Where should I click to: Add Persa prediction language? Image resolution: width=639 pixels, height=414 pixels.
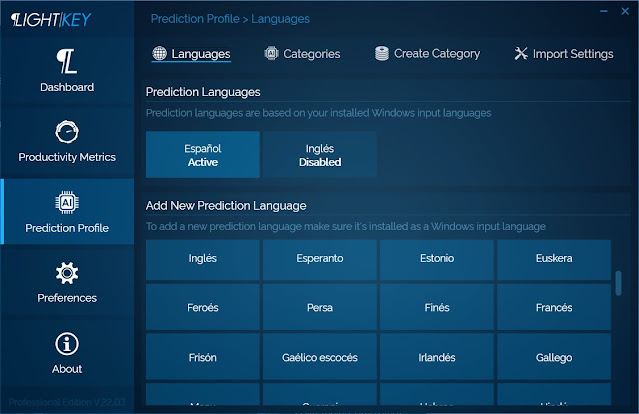click(x=320, y=307)
